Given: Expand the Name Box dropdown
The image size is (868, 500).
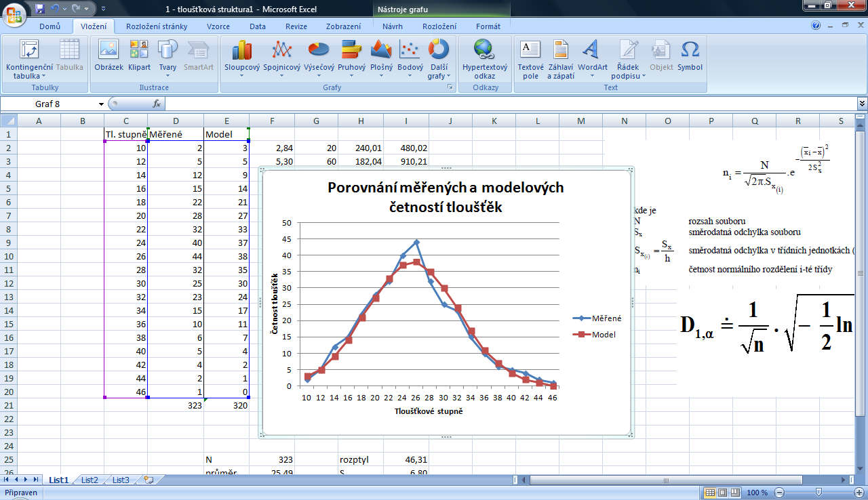Looking at the screenshot, I should tap(101, 104).
